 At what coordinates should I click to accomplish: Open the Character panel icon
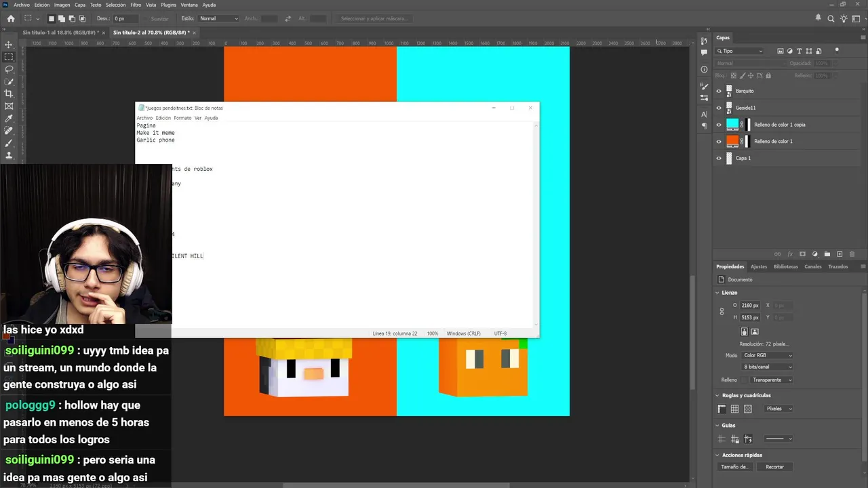pyautogui.click(x=704, y=114)
